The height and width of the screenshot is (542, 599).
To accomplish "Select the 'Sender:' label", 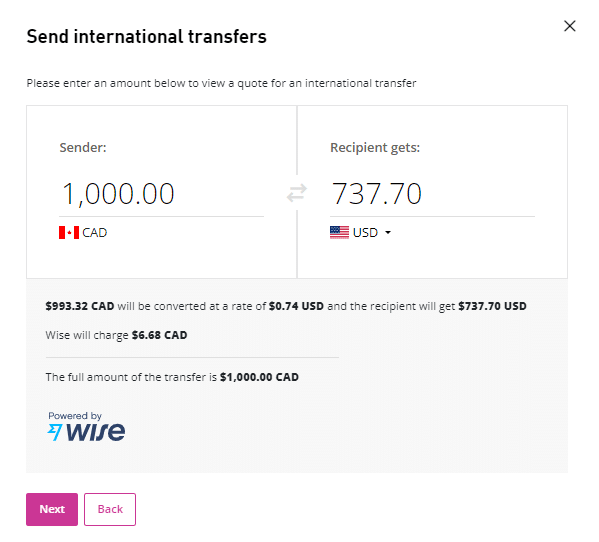I will coord(83,147).
